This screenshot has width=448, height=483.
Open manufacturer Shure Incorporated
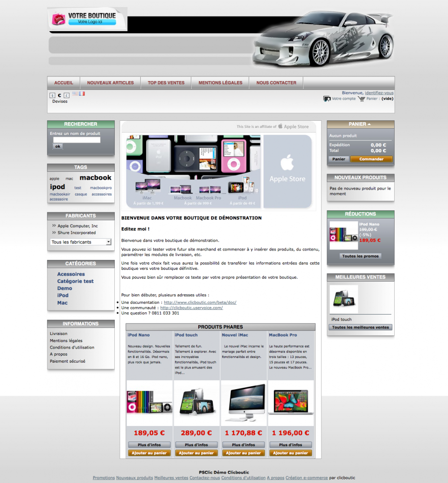77,233
